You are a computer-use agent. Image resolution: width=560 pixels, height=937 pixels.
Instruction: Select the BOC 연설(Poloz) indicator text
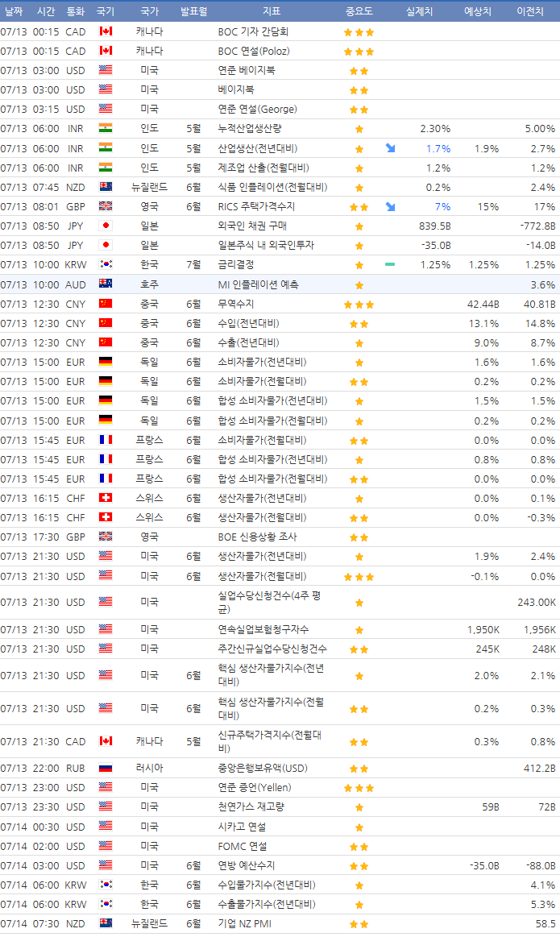(x=254, y=51)
